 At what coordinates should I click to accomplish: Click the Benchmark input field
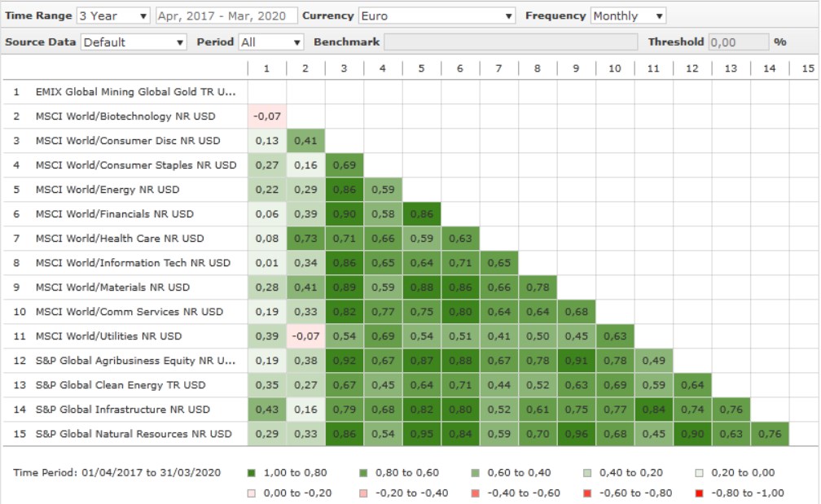511,42
